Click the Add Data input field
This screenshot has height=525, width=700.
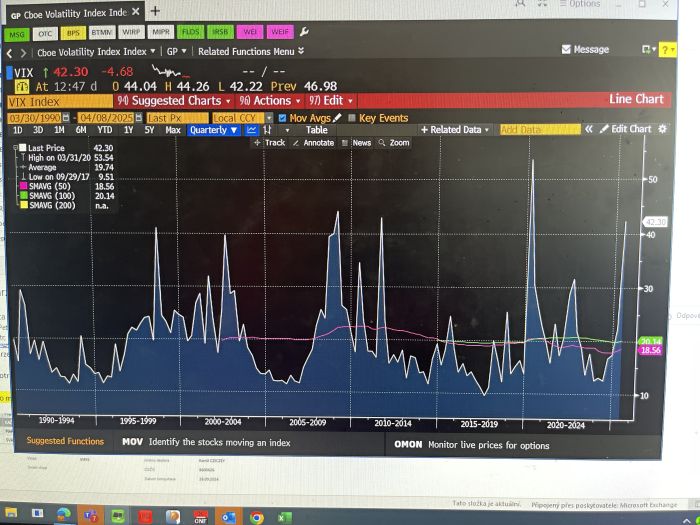539,130
